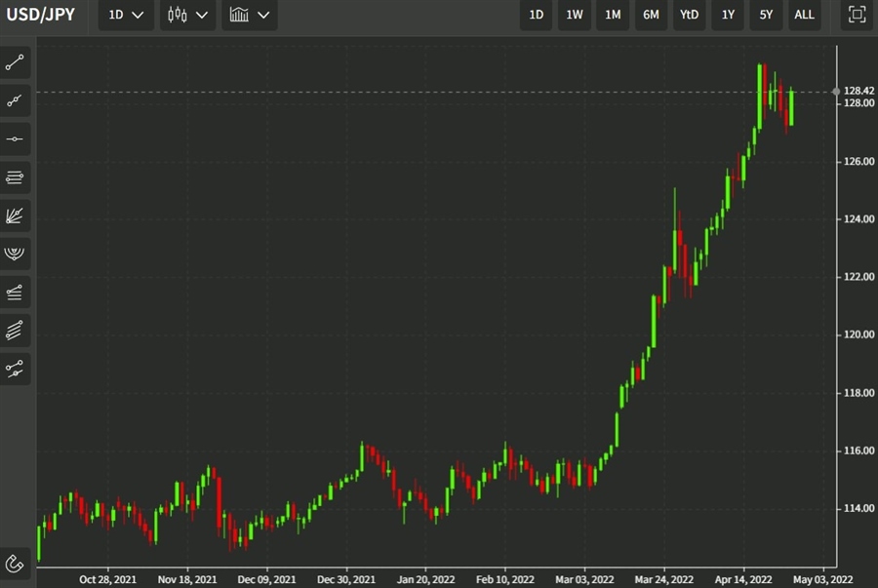Select the horizontal line tool
Screen dimensions: 878x588
[15, 138]
